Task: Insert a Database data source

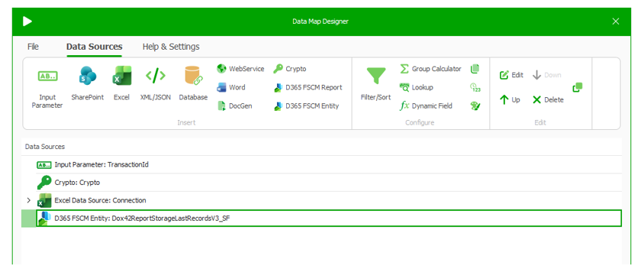Action: coord(193,84)
